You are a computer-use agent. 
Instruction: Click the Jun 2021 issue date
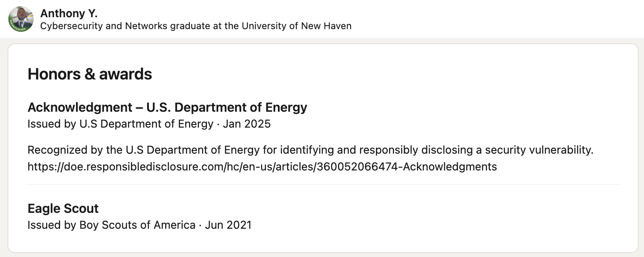tap(228, 225)
